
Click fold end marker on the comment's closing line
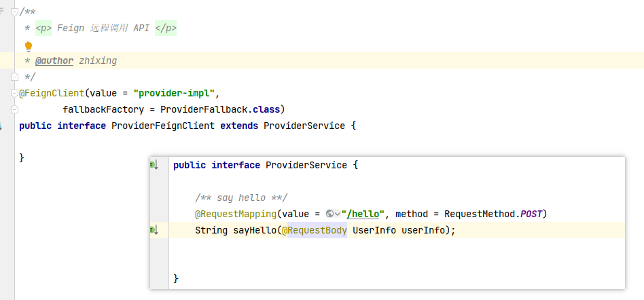14,77
